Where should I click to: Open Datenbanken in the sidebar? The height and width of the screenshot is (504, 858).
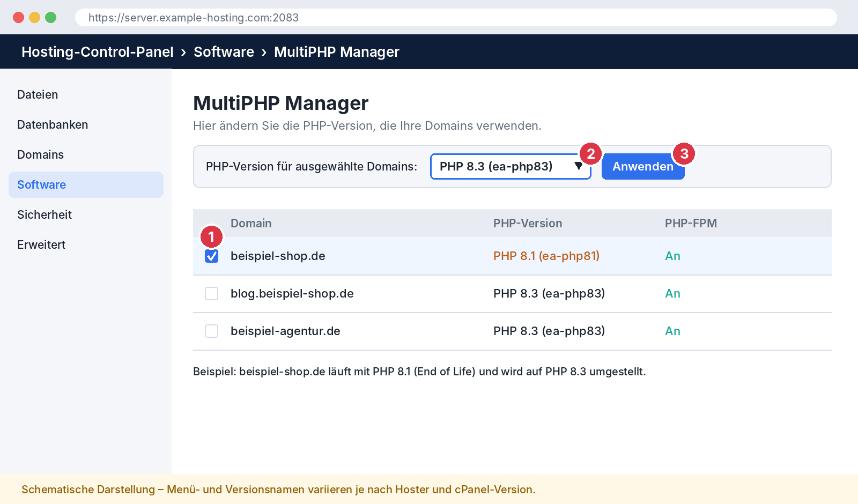(x=86, y=124)
